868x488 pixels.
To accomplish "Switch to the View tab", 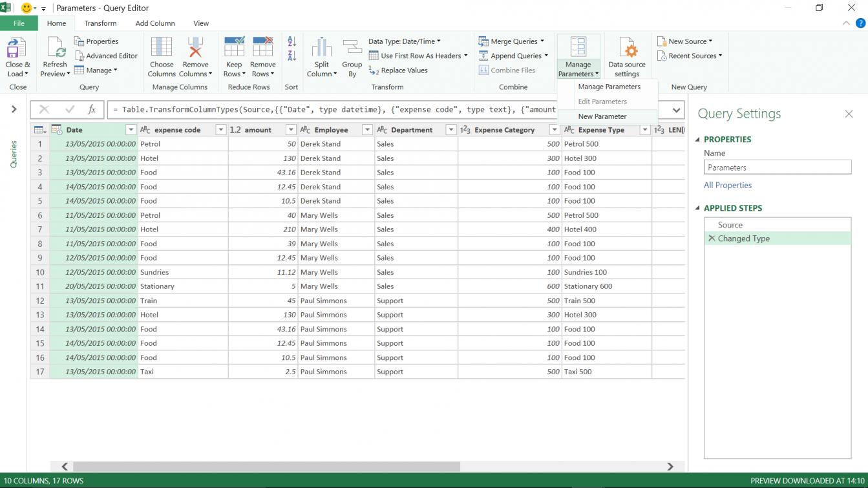I will 201,23.
